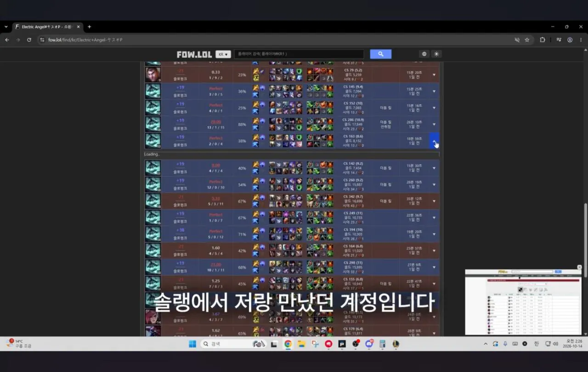Viewport: 588px width, 372px height.
Task: Bookmark this page with star icon
Action: tap(527, 40)
